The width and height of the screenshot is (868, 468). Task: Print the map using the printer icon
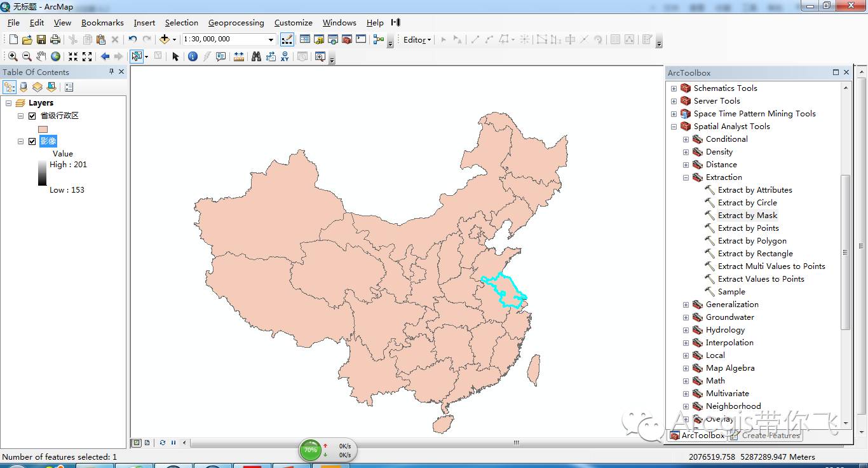click(x=55, y=39)
